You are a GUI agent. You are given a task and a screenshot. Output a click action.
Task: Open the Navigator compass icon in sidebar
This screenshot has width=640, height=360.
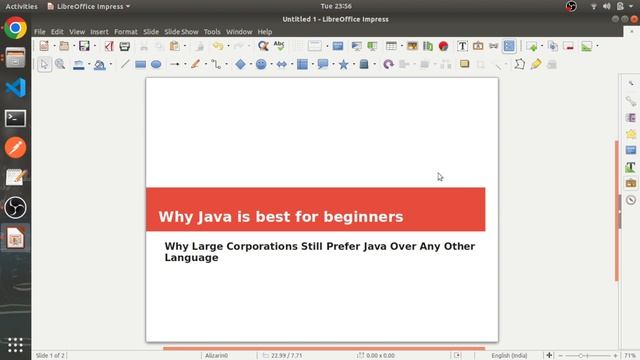[631, 200]
